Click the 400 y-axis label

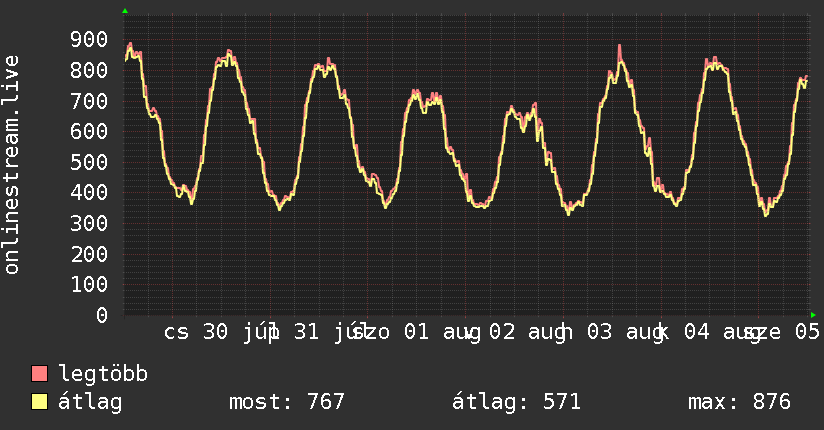coord(89,192)
